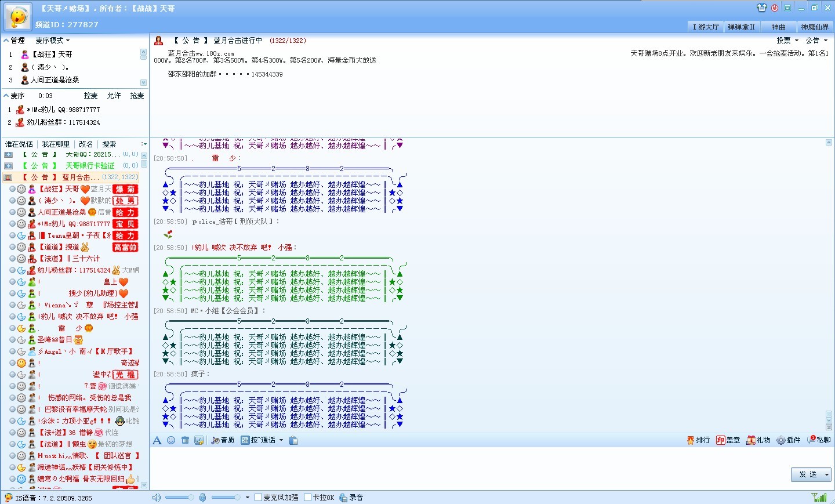Open 盖章 stamp tool
Viewport: 835px width, 504px height.
tap(728, 440)
